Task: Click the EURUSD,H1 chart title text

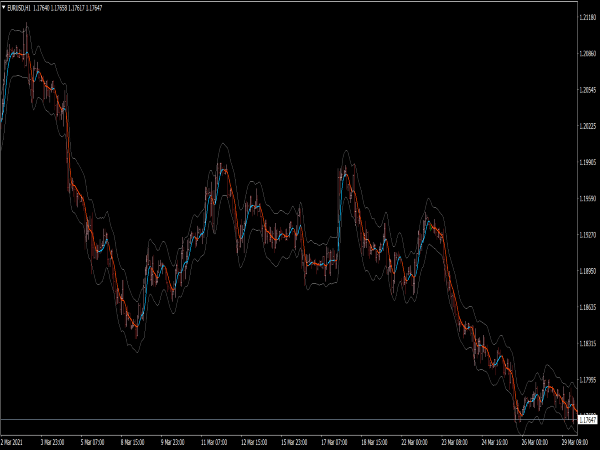Action: click(19, 8)
